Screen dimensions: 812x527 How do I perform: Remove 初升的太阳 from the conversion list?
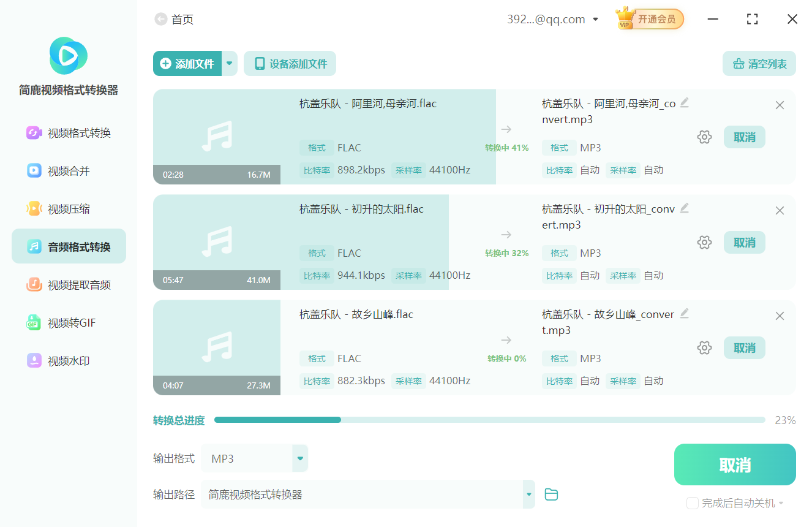tap(780, 210)
